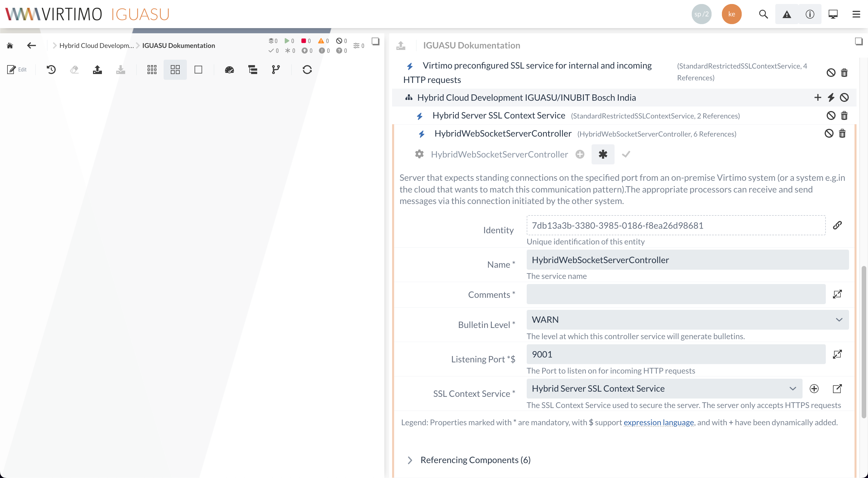The height and width of the screenshot is (478, 868).
Task: Expand Listening Port editor
Action: (837, 354)
